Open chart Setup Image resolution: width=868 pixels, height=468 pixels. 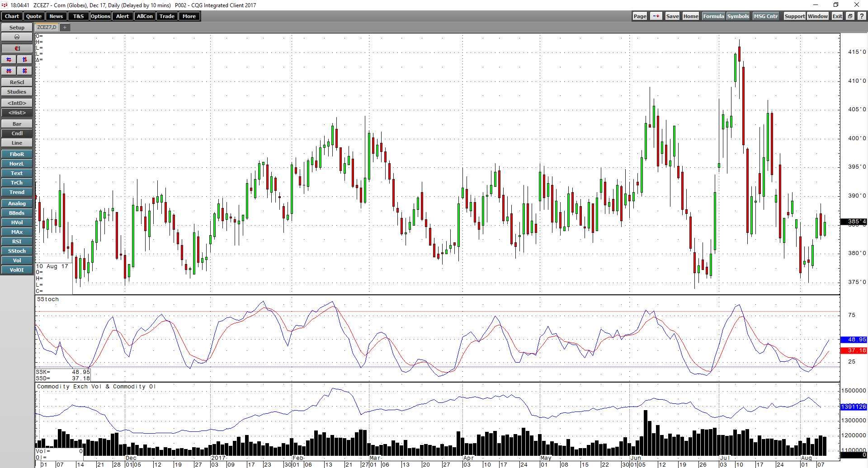click(x=17, y=28)
